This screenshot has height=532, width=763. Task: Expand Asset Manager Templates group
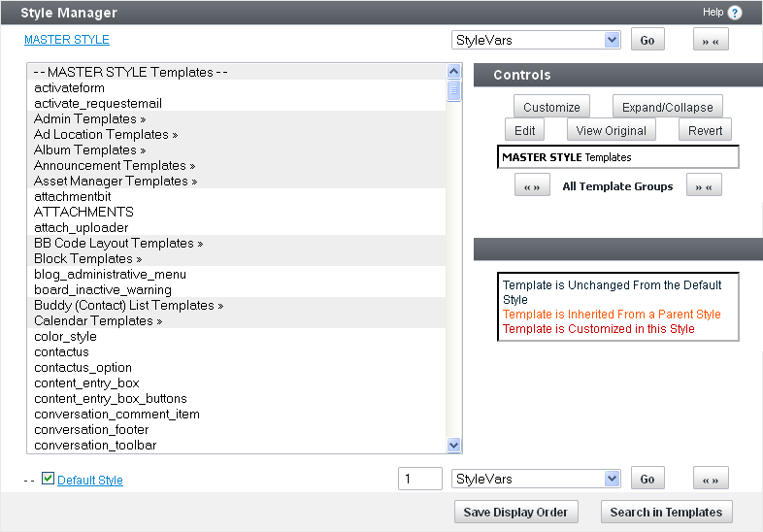(236, 182)
